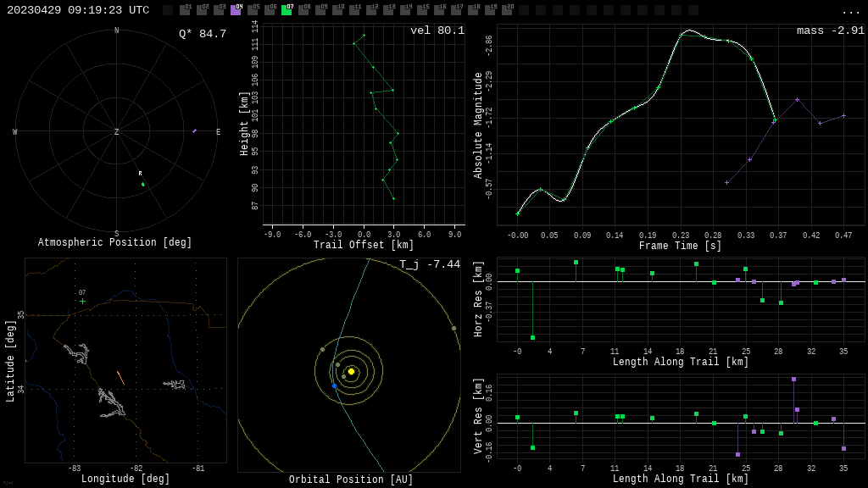The width and height of the screenshot is (868, 488).
Task: Click the mass -2.91 readout
Action: [x=830, y=30]
